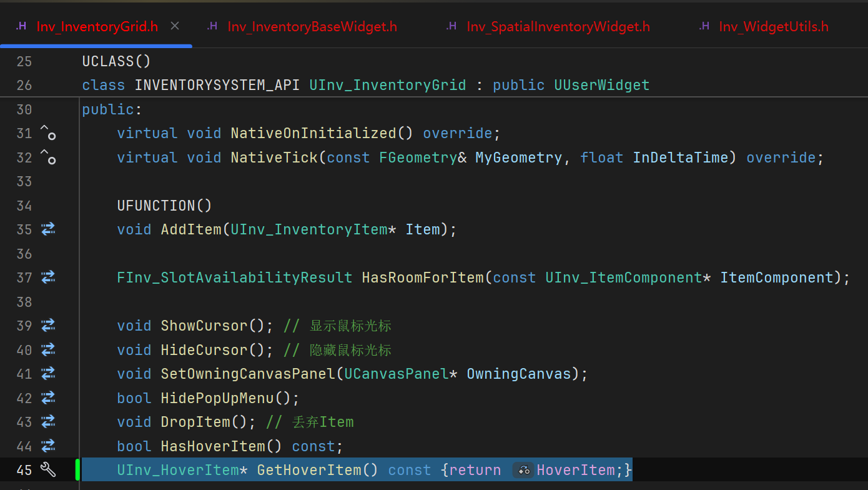This screenshot has height=490, width=868.
Task: Click the .H file icon on the Inv_InventoryGrid.h tab
Action: 21,26
